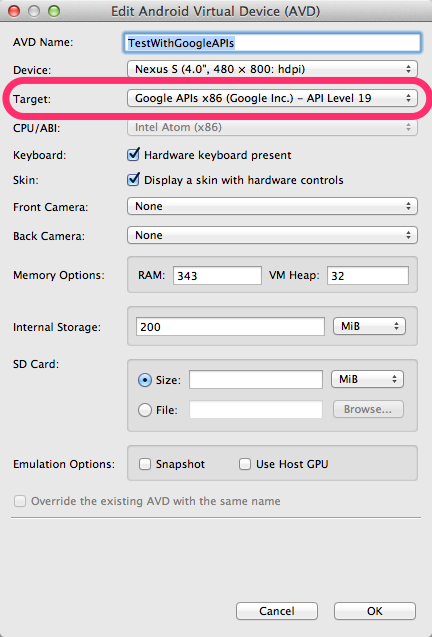Click the OK button
The width and height of the screenshot is (432, 637).
(375, 611)
